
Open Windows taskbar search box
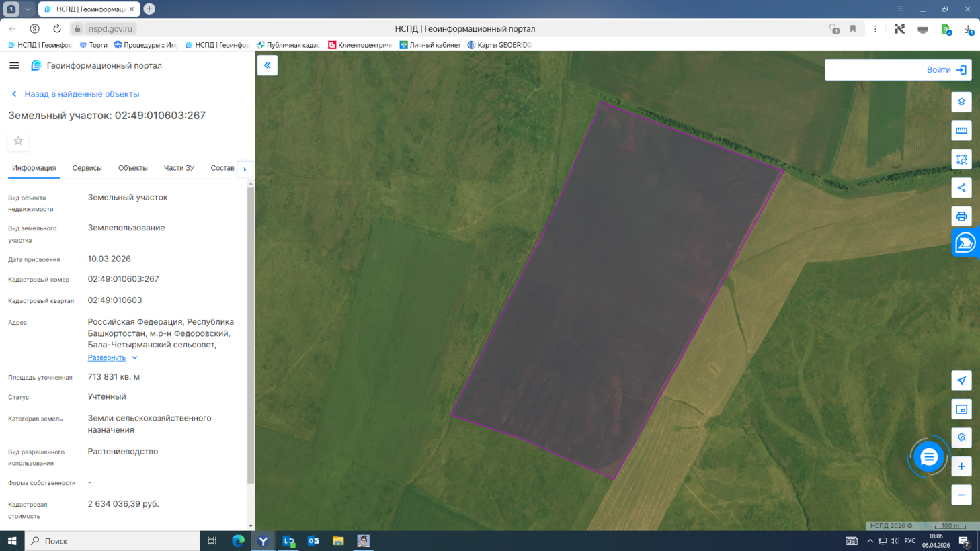tap(112, 541)
